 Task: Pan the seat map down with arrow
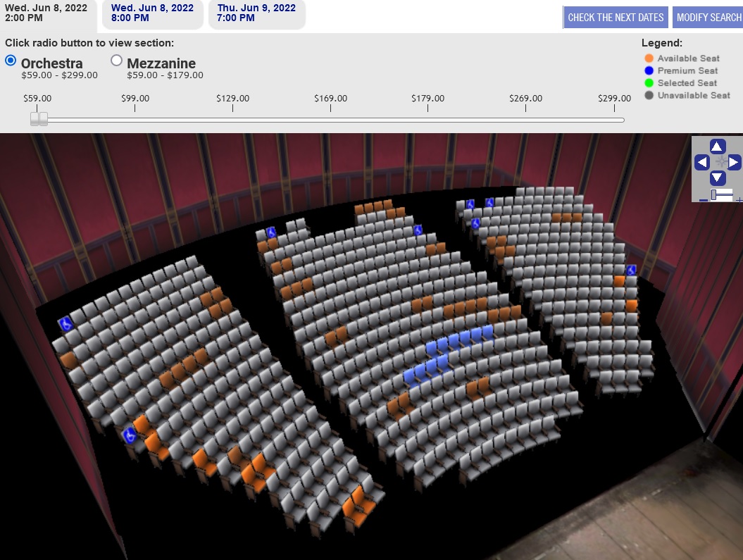coord(717,178)
